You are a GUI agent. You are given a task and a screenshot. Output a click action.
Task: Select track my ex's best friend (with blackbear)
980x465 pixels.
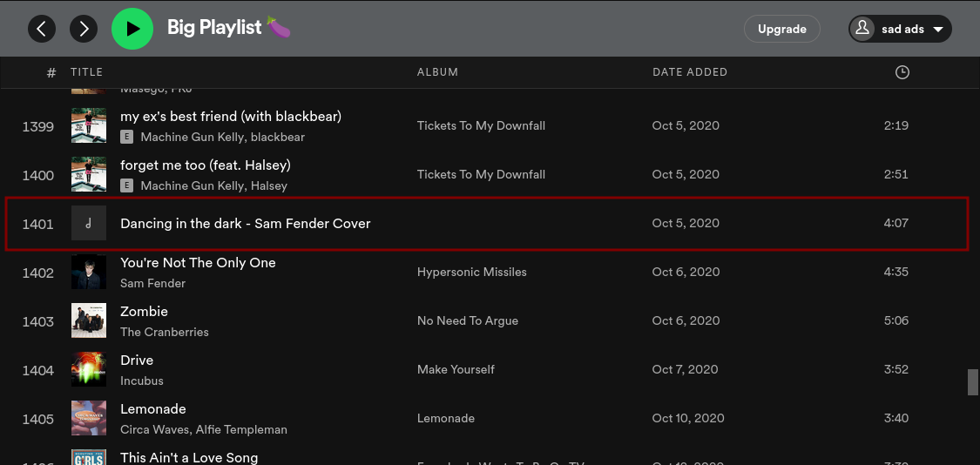(231, 117)
